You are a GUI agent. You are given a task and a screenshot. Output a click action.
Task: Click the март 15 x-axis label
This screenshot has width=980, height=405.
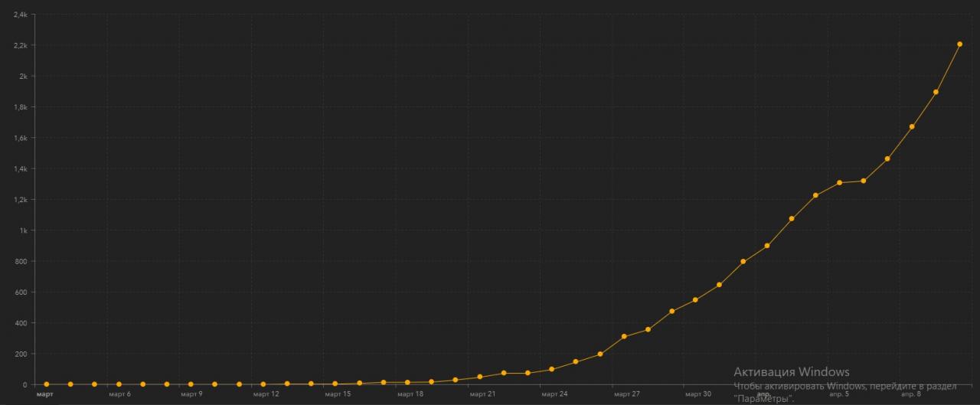(338, 394)
